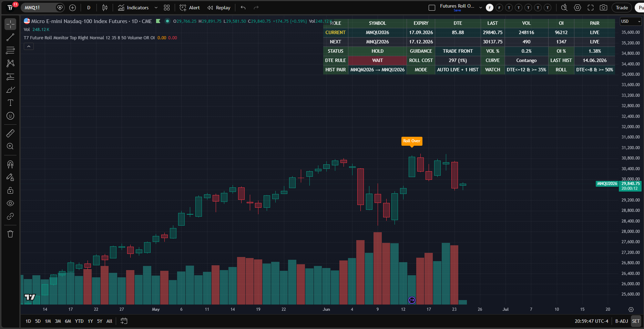Viewport: 644px width, 329px height.
Task: Select the 1D date range
Action: point(28,321)
